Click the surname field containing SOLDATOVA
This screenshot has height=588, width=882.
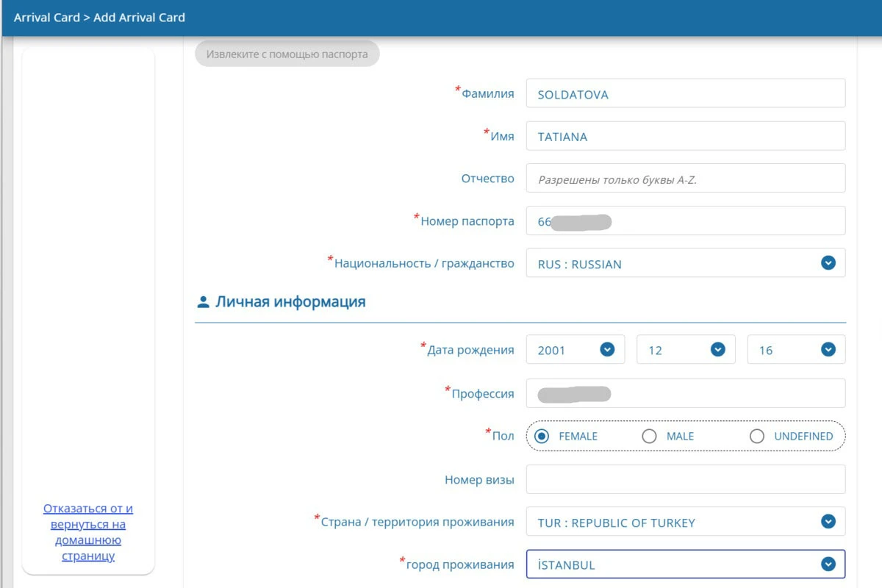click(686, 93)
